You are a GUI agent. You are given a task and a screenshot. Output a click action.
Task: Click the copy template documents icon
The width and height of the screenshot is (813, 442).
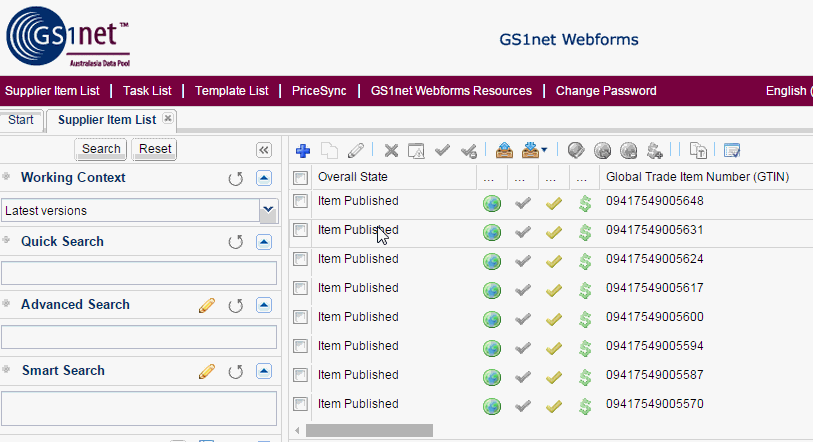[698, 151]
